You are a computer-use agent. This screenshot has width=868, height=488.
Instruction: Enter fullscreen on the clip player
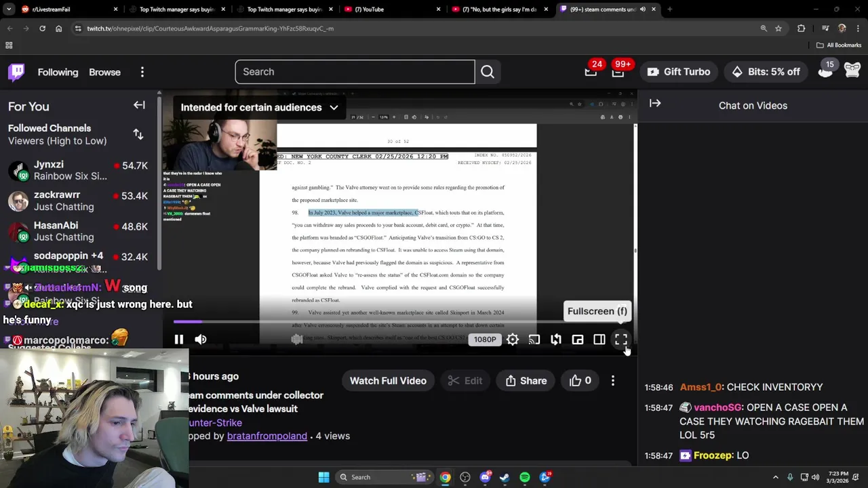point(621,340)
